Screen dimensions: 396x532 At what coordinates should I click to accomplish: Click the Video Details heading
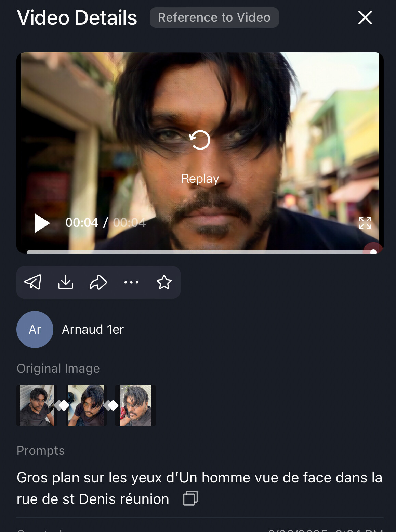tap(77, 17)
